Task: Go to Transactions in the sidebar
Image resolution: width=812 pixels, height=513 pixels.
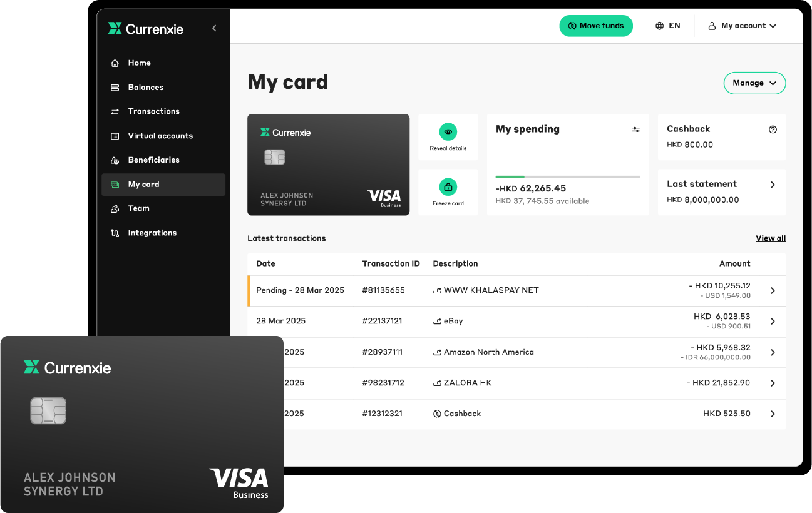Action: 153,111
